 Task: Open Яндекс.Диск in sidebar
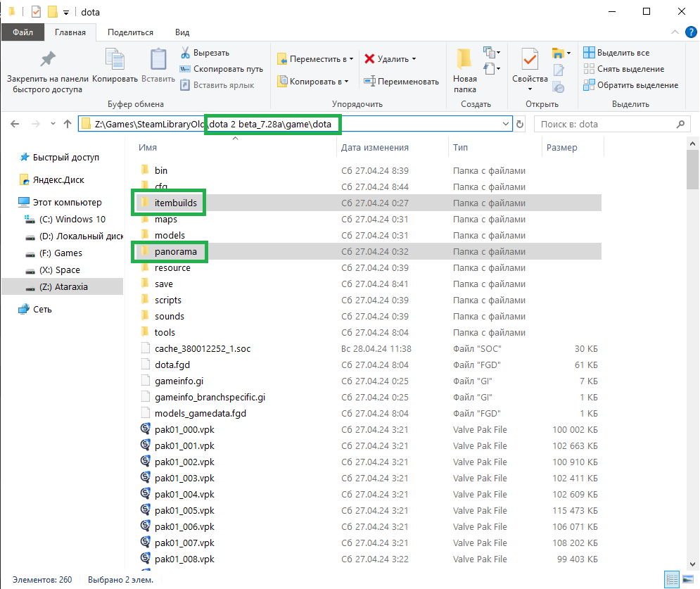click(52, 179)
